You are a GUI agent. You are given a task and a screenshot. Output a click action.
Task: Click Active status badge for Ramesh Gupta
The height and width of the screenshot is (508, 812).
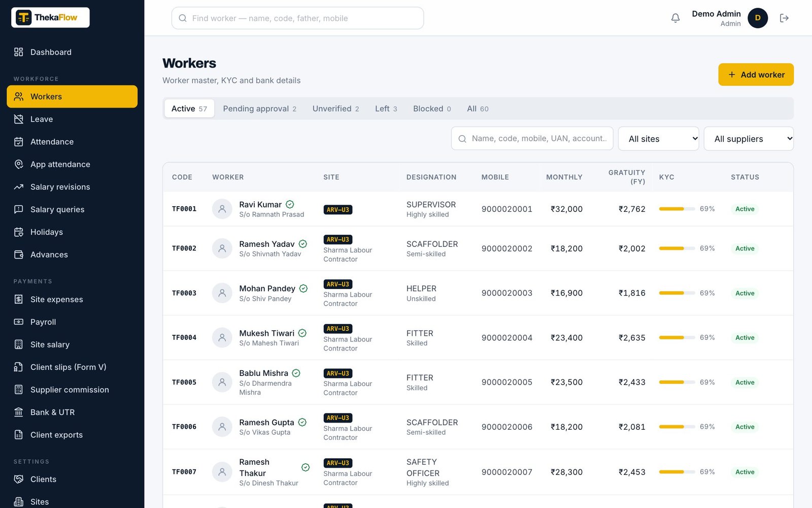(745, 427)
